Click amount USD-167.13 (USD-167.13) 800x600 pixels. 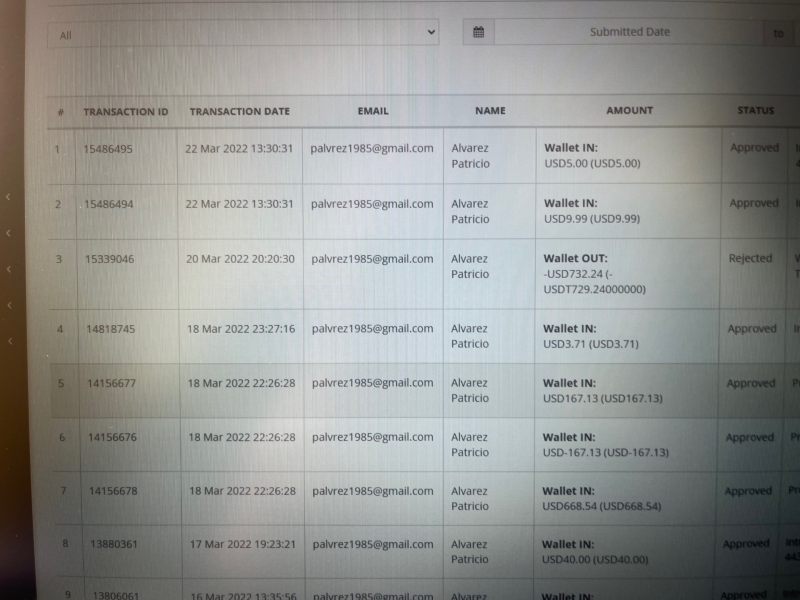[606, 453]
